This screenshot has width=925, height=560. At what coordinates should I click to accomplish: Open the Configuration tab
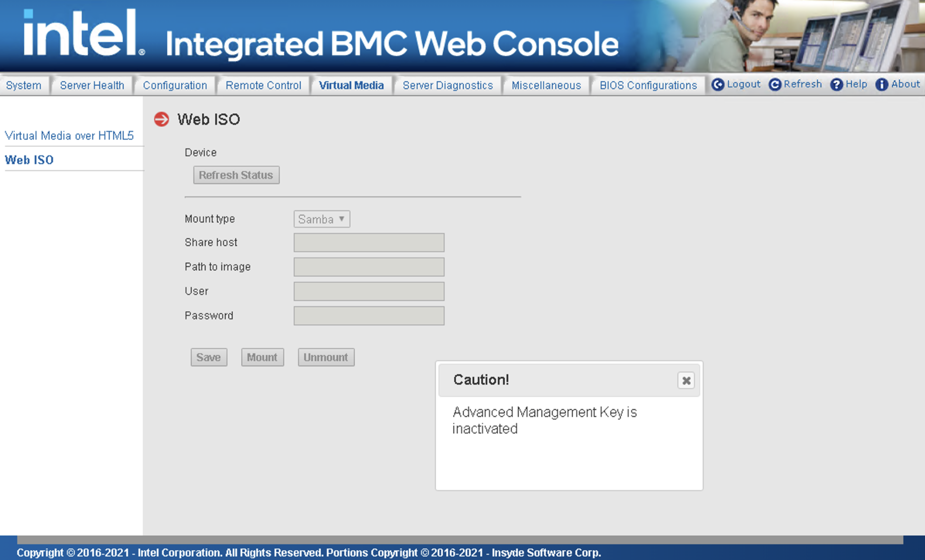coord(175,85)
